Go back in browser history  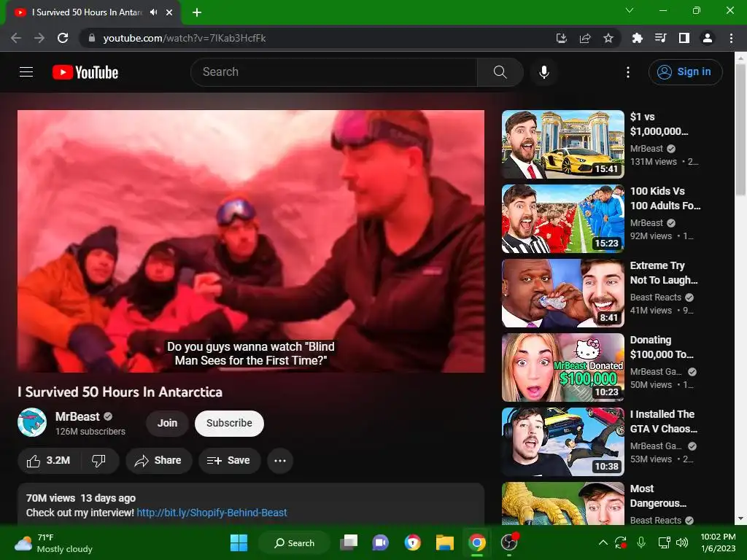click(x=16, y=38)
